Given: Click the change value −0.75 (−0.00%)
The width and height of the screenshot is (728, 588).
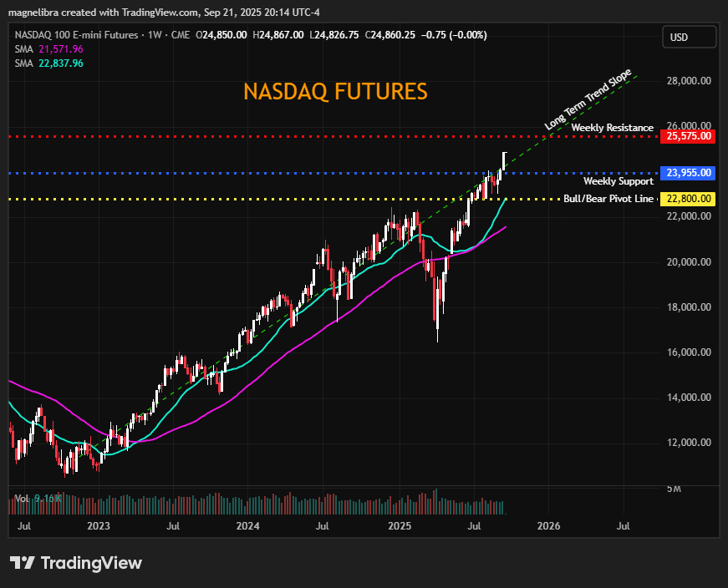Looking at the screenshot, I should (x=454, y=35).
